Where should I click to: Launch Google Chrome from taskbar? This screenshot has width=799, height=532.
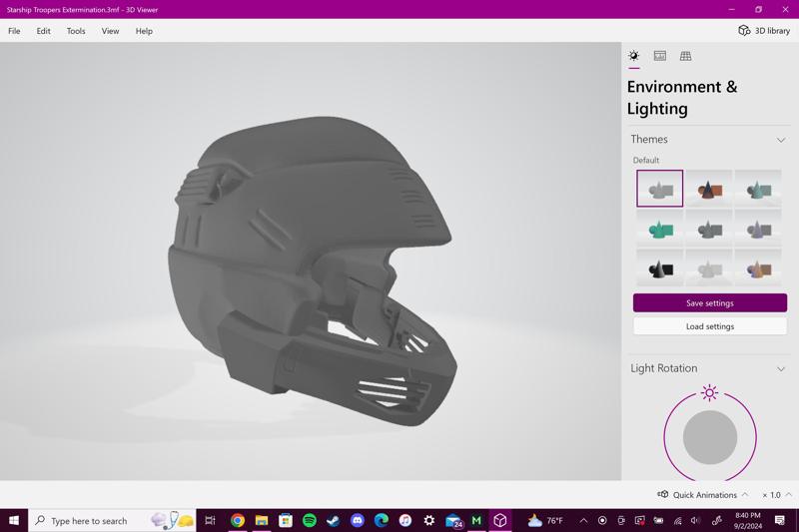tap(237, 520)
